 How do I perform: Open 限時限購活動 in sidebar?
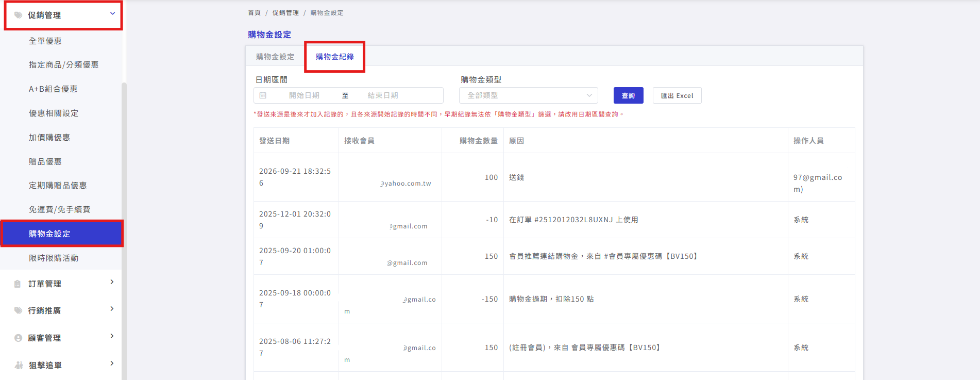[x=54, y=258]
